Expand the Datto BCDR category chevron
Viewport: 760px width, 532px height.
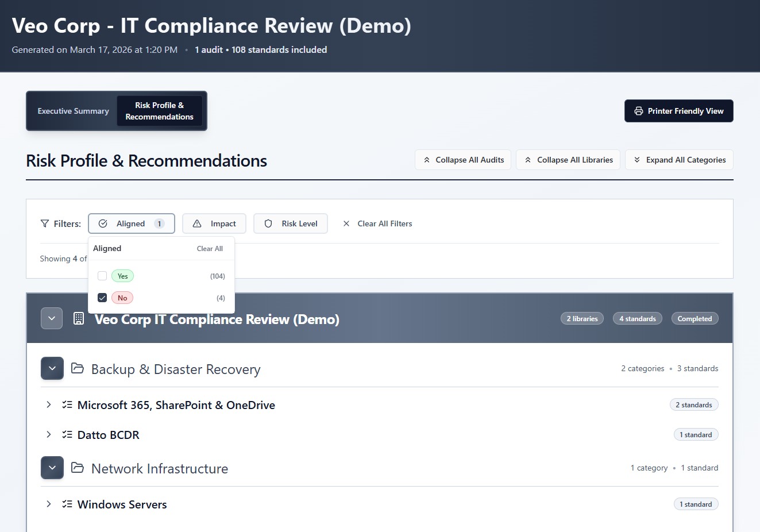49,434
